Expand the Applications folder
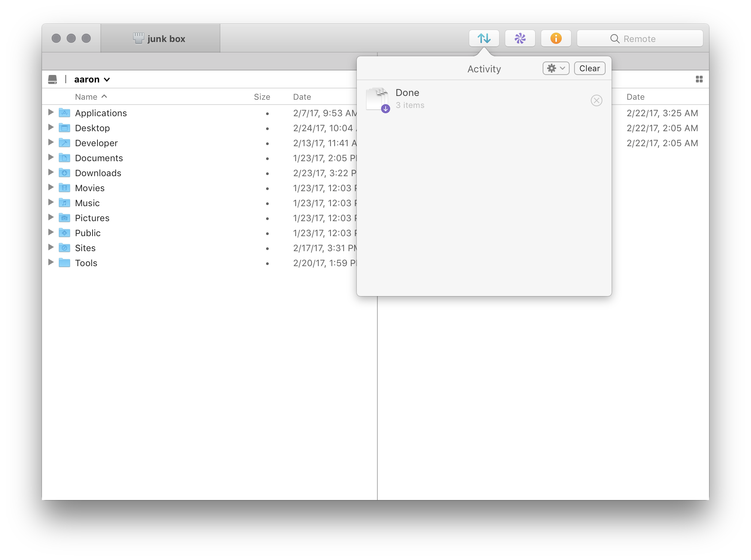The height and width of the screenshot is (560, 751). 51,112
